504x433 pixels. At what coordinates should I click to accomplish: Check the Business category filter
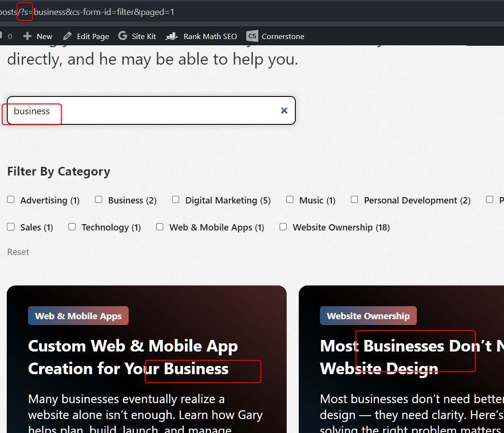(x=99, y=200)
